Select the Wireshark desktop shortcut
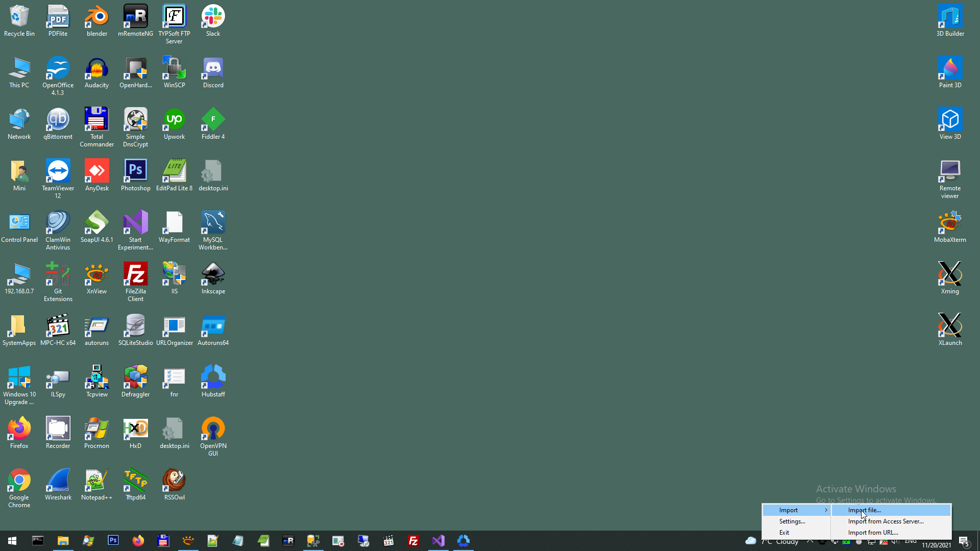The width and height of the screenshot is (980, 551). [58, 481]
